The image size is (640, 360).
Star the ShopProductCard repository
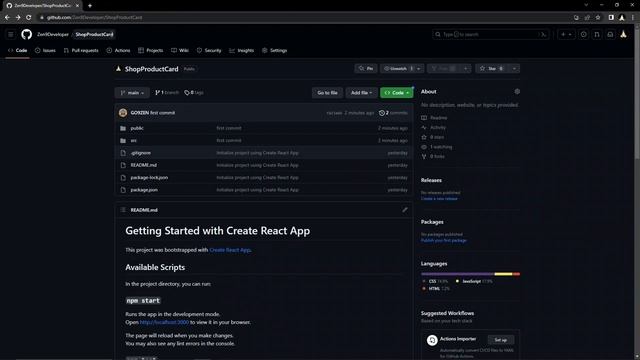491,69
